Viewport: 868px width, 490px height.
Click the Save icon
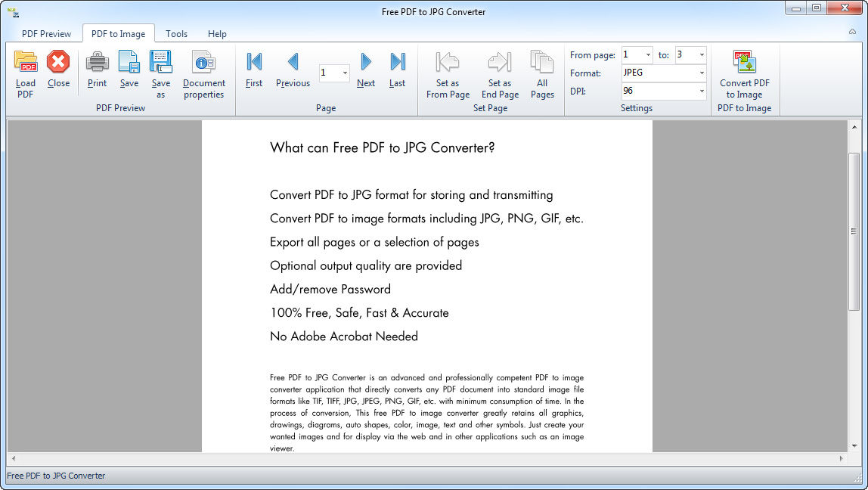[x=129, y=61]
